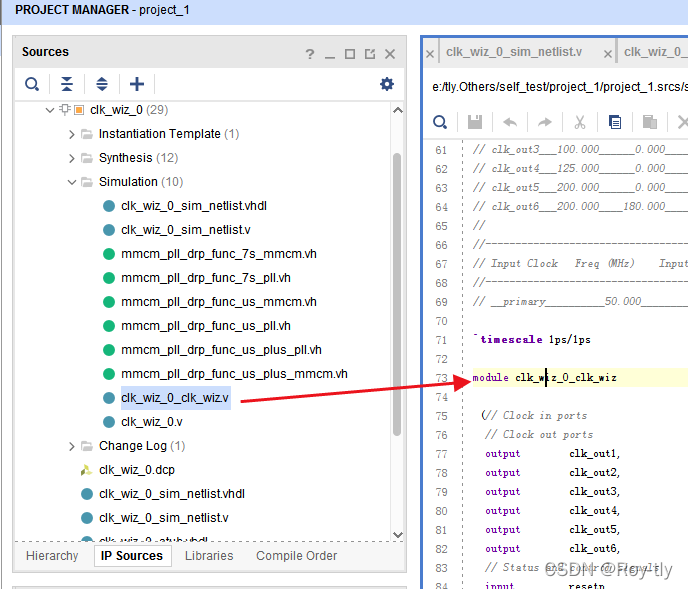
Task: Click the module clk_wiz_0_clk_wiz code line
Action: [x=544, y=378]
